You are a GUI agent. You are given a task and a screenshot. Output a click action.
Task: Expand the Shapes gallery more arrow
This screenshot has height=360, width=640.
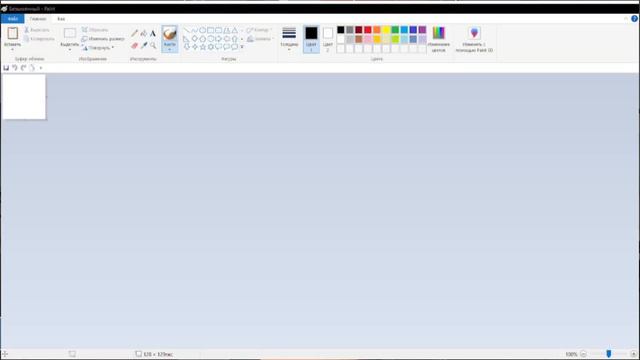(242, 47)
